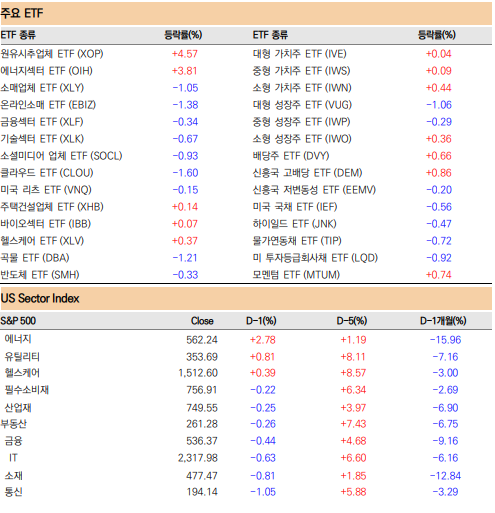Viewport: 495px width, 513px height.
Task: Select the 에너지 sector row label
Action: [x=18, y=339]
